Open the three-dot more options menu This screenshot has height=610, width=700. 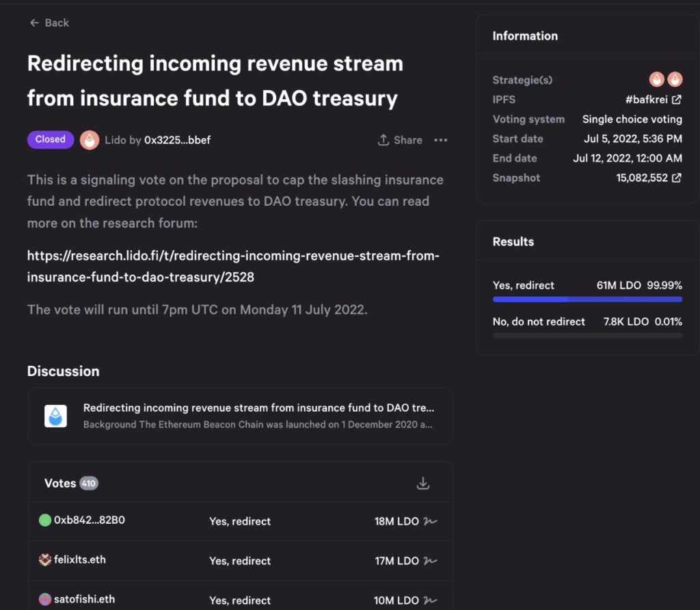pyautogui.click(x=441, y=140)
